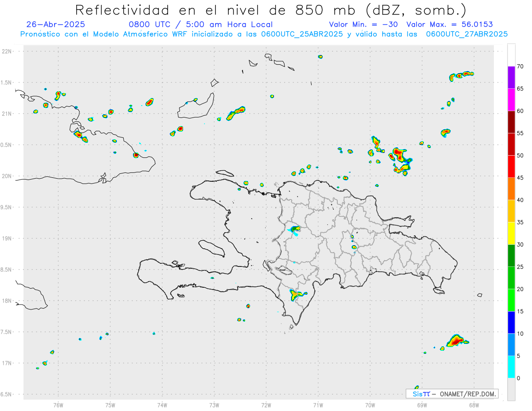Click the longitude label '75W'

110,404
